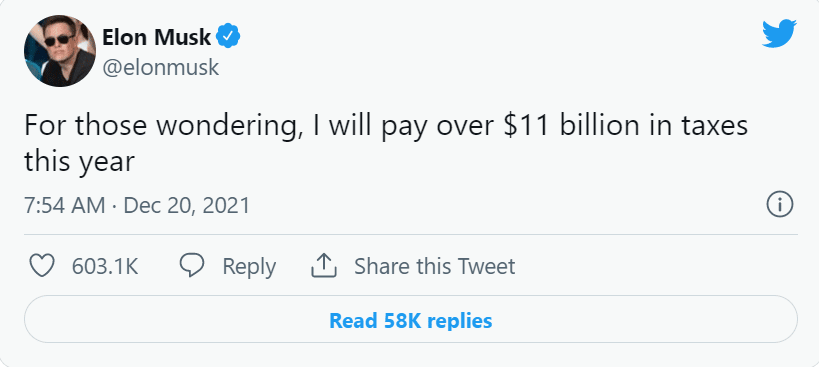Click the tweet text starting "For those wondering"

click(x=385, y=144)
